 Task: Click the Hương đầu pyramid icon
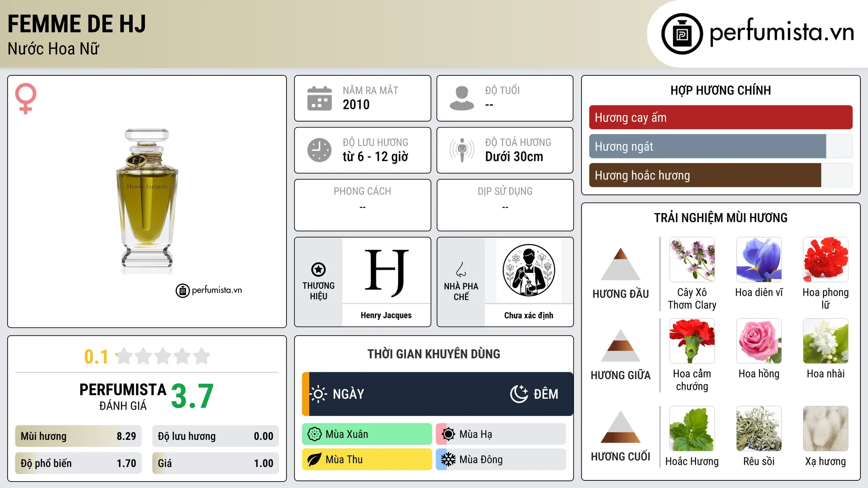[x=620, y=264]
